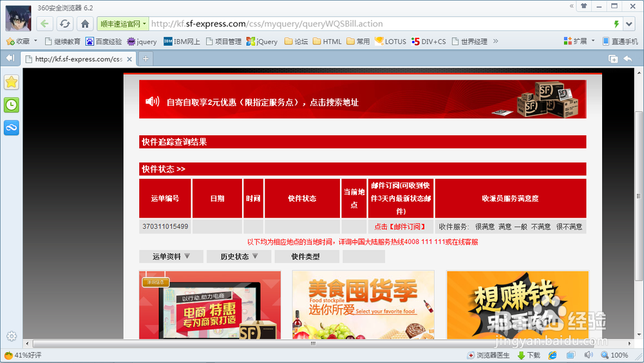Click the 41%好评 rating in status bar
The image size is (644, 363).
pos(23,355)
